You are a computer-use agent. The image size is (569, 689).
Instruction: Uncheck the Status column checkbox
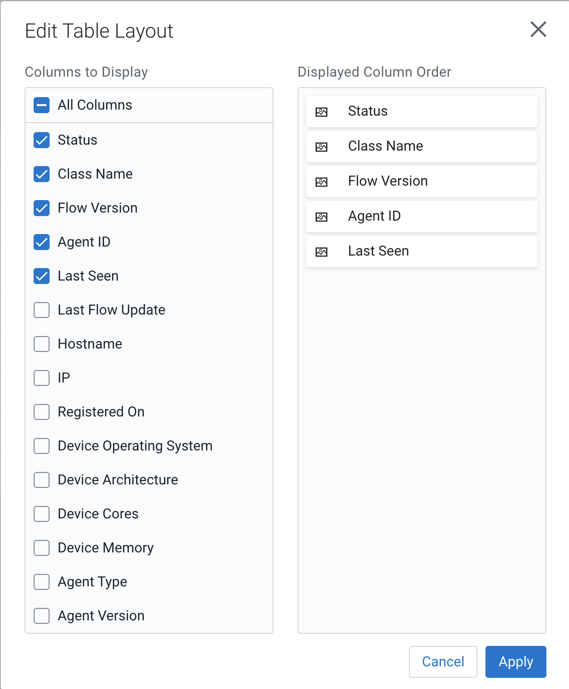point(42,140)
